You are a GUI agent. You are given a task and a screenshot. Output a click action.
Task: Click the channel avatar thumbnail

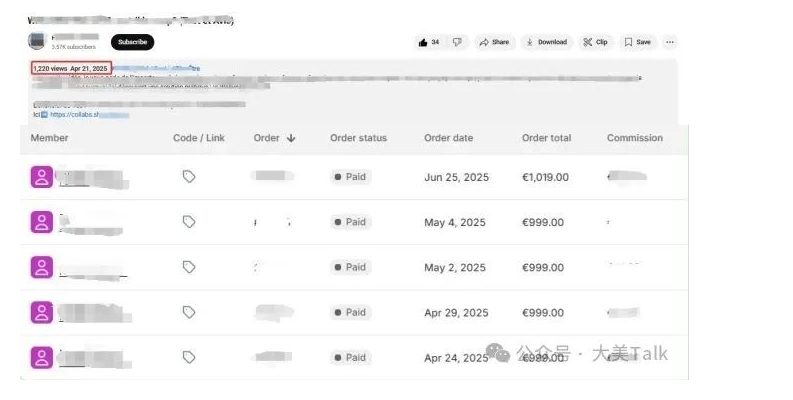click(x=37, y=41)
